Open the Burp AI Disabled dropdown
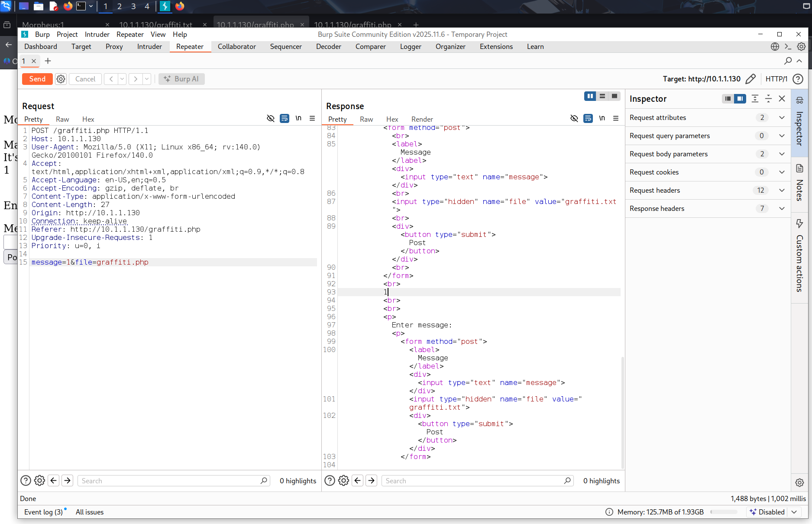812x524 pixels. [x=794, y=512]
